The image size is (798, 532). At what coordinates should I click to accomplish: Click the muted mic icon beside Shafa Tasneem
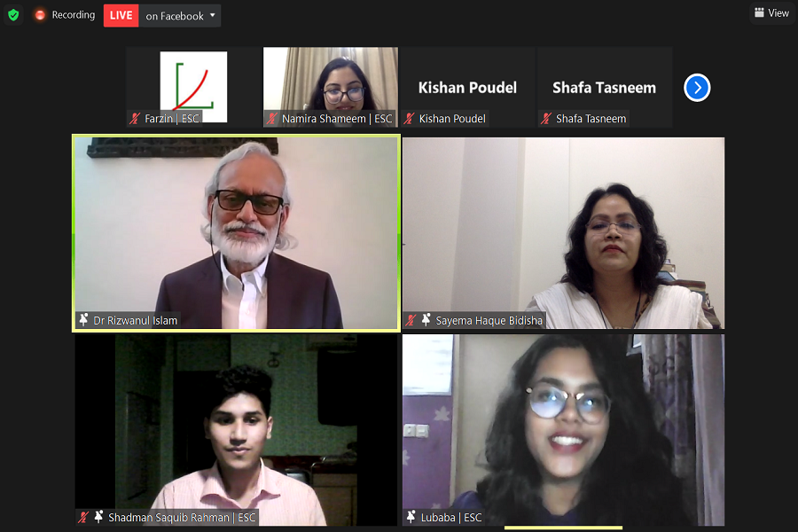pyautogui.click(x=546, y=119)
